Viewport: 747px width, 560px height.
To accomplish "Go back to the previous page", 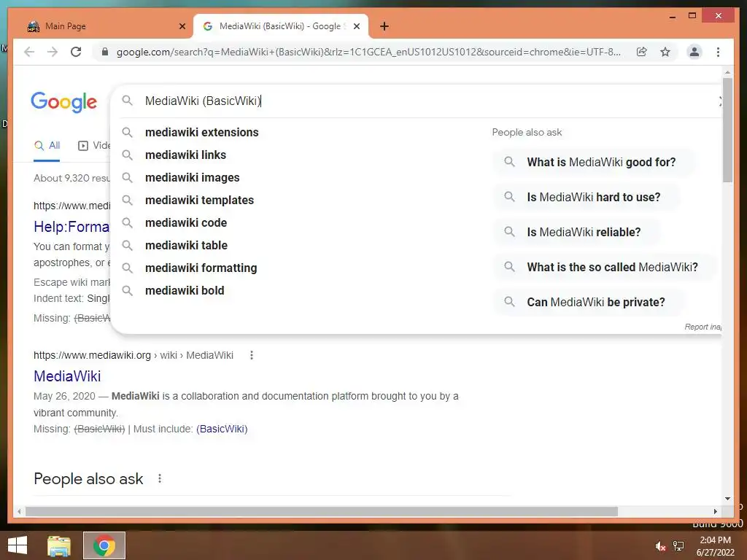I will coord(29,52).
